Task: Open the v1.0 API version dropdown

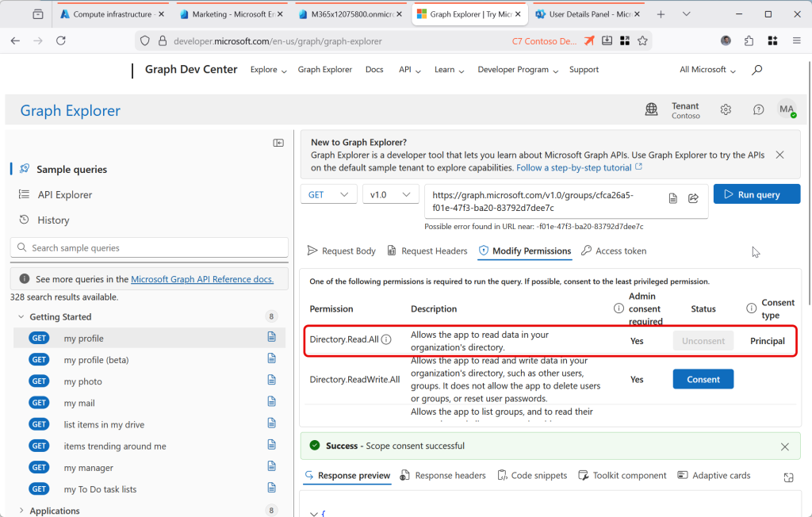Action: pyautogui.click(x=390, y=194)
